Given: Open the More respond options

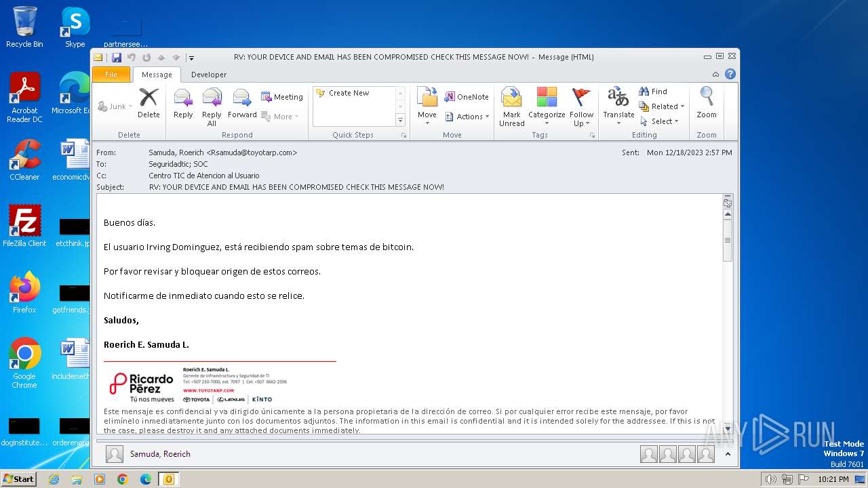Looking at the screenshot, I should (x=279, y=117).
